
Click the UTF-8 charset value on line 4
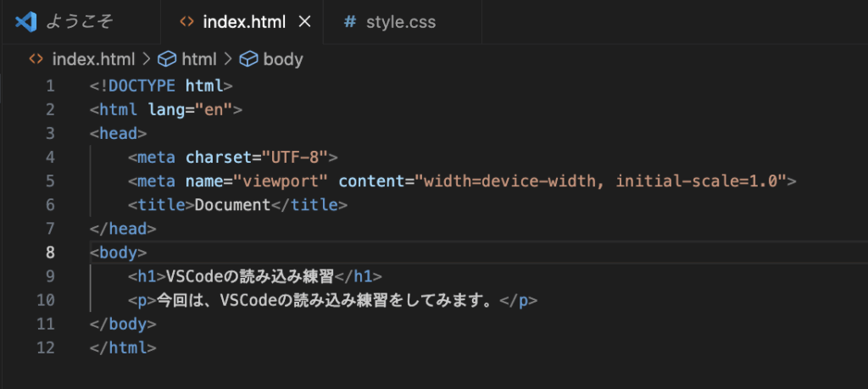point(294,157)
